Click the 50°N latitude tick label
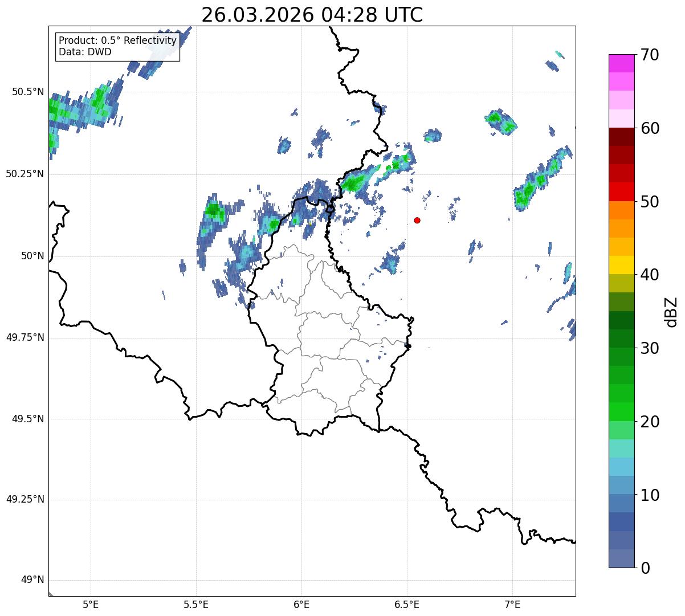This screenshot has width=685, height=616. click(x=32, y=256)
